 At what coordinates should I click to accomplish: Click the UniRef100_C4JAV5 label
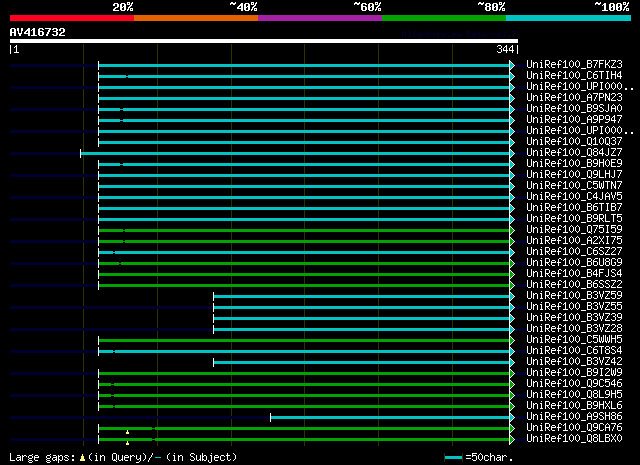click(574, 197)
